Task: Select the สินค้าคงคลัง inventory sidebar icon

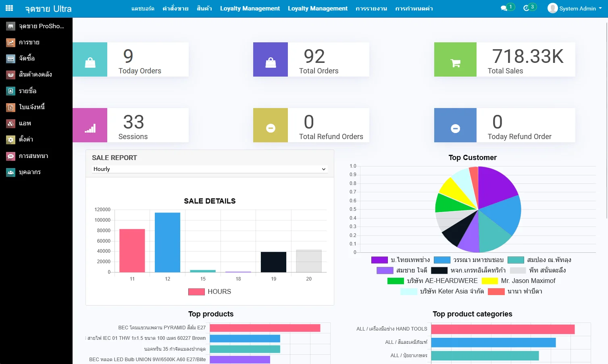Action: [x=10, y=75]
